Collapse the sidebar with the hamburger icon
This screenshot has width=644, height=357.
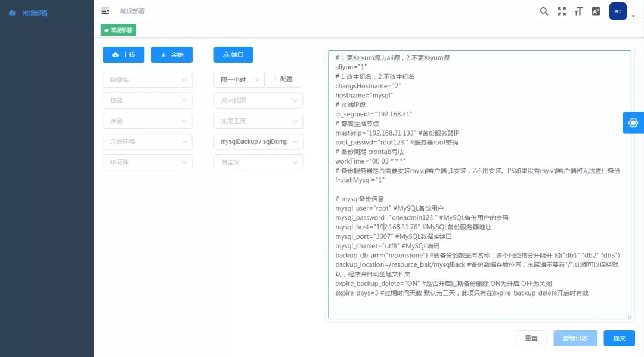point(105,11)
